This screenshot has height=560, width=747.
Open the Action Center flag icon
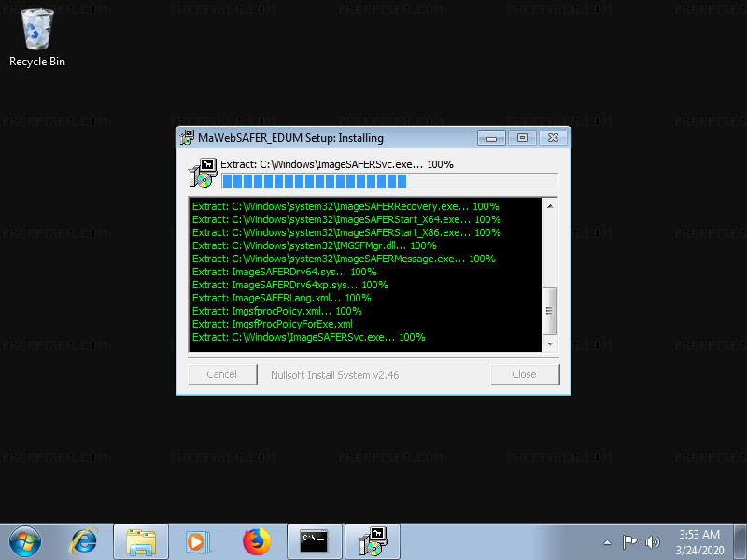tap(629, 542)
